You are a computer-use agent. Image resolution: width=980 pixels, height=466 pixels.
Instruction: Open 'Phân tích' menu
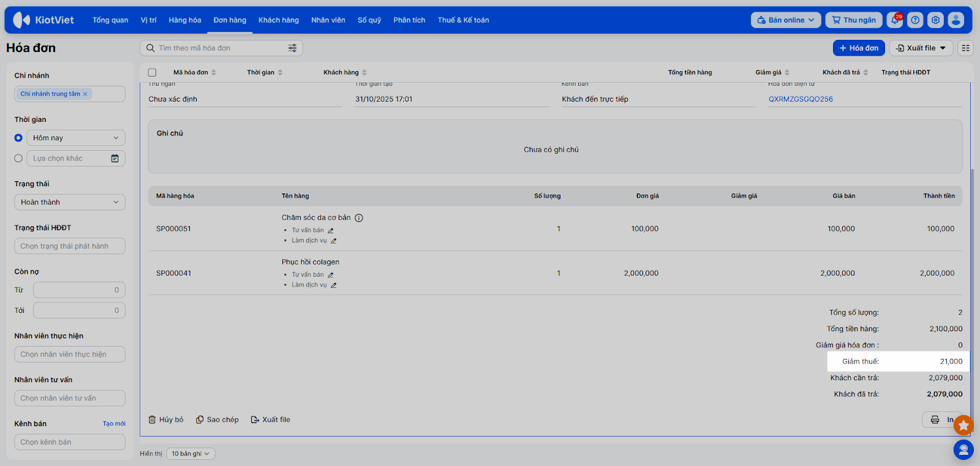(409, 20)
